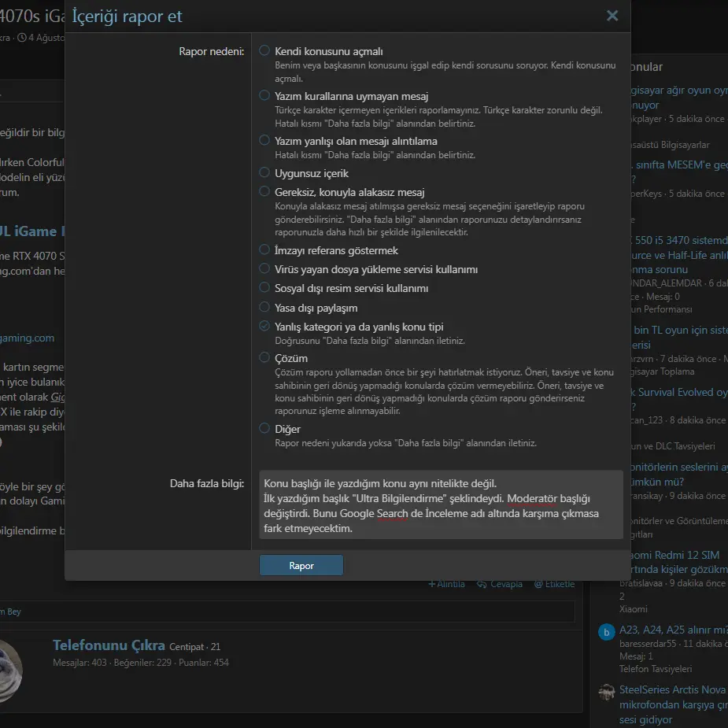Select 'Kendi konusunu açmalı' report reason

(x=264, y=50)
